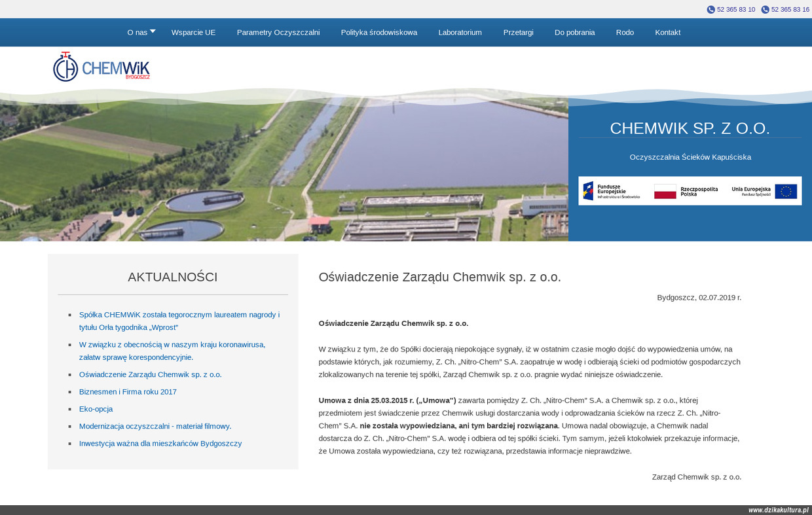
Task: Open the Rodo page
Action: (625, 32)
